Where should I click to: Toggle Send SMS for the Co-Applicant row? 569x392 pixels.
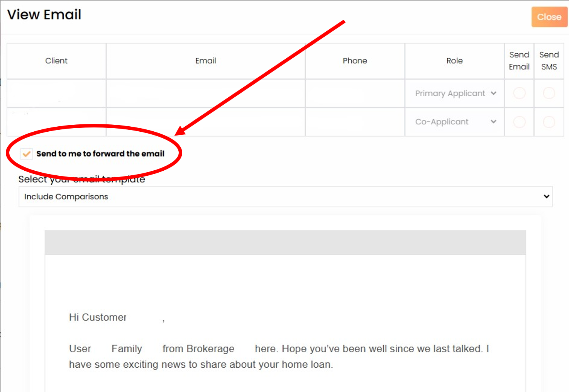click(549, 122)
